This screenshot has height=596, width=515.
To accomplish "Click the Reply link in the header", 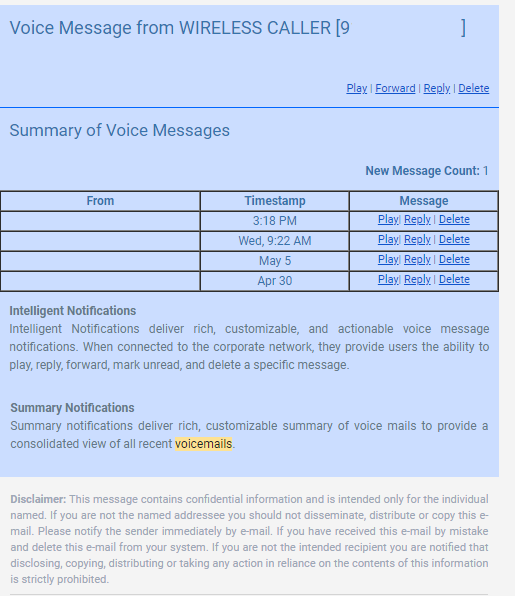I will 437,88.
